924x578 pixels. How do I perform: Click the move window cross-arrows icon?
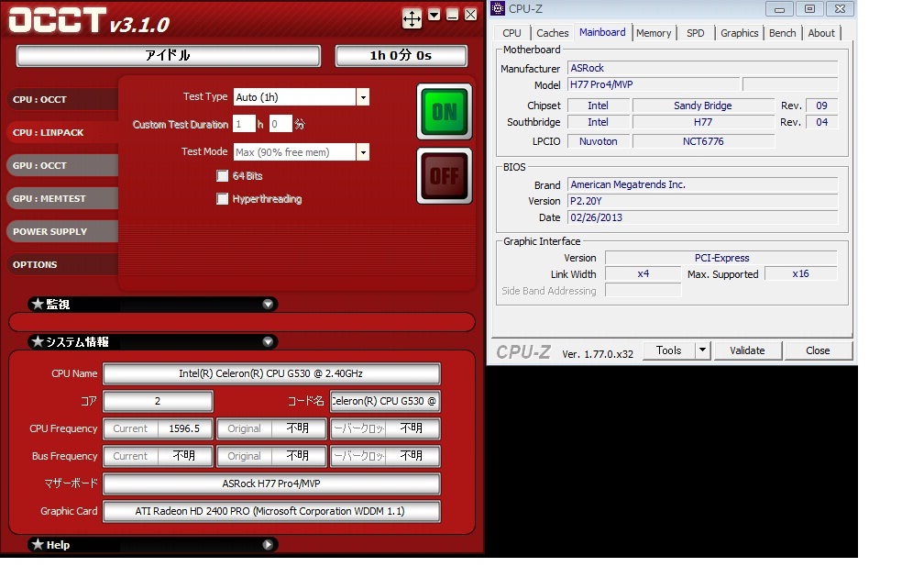[x=412, y=17]
